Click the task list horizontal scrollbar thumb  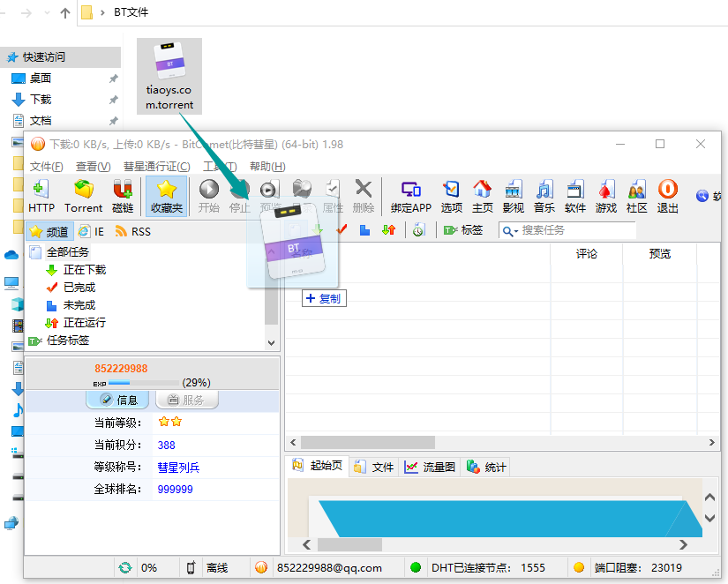pyautogui.click(x=368, y=442)
